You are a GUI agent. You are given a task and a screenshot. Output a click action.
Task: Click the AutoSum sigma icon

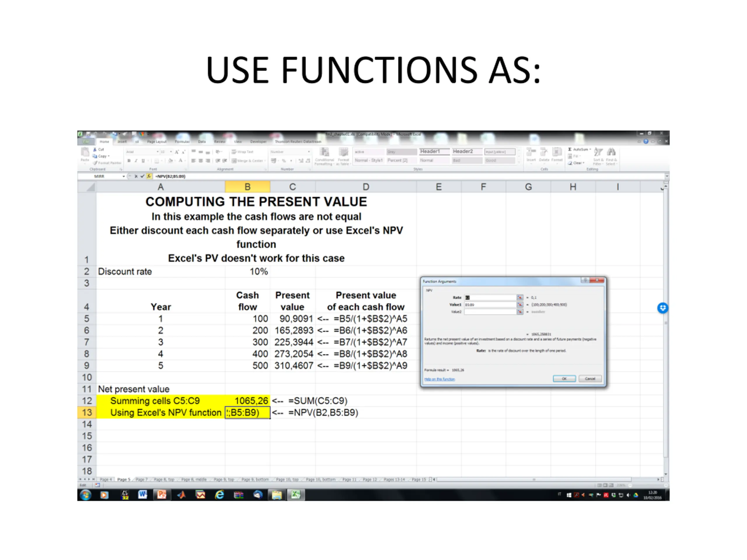point(570,149)
